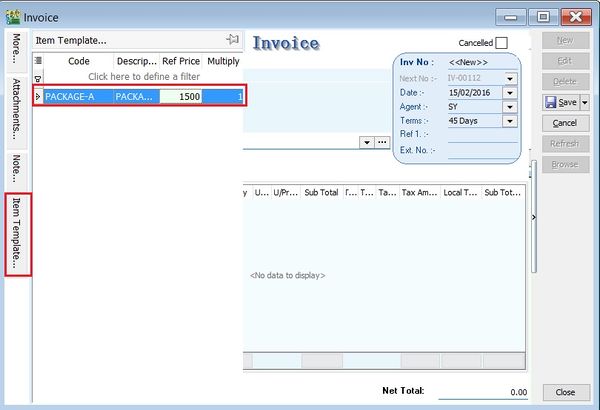Click the Ref 1 input field

480,135
